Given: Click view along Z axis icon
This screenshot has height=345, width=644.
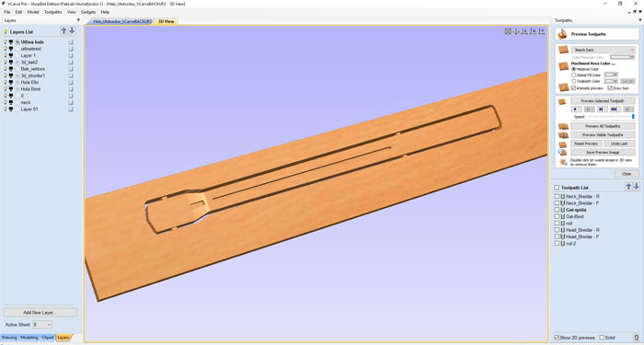Looking at the screenshot, I should click(524, 31).
